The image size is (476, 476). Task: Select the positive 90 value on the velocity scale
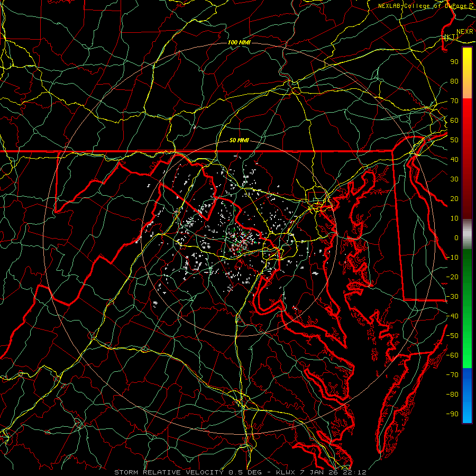click(454, 62)
